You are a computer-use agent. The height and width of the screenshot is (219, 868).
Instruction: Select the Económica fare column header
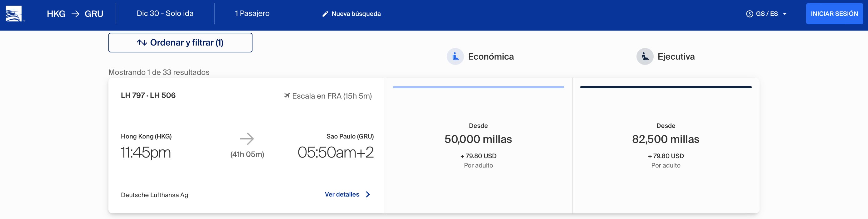point(480,56)
